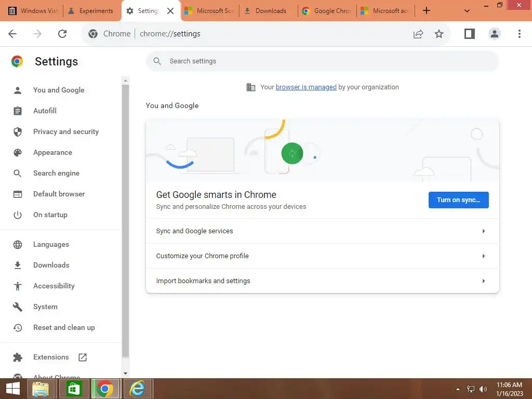Click the network tray icon
532x399 pixels.
point(471,389)
